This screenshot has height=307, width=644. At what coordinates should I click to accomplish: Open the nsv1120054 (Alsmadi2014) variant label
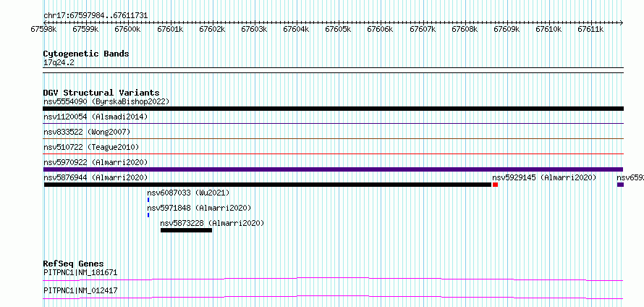[96, 117]
